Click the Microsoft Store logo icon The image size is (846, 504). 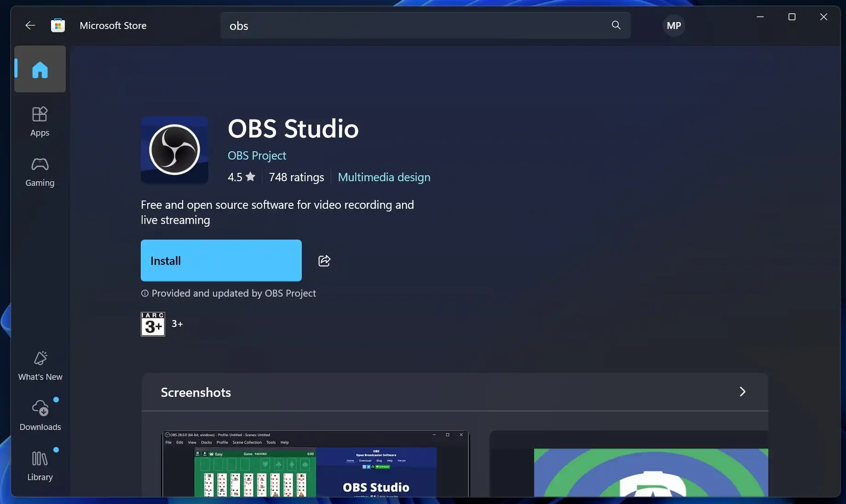pos(58,25)
